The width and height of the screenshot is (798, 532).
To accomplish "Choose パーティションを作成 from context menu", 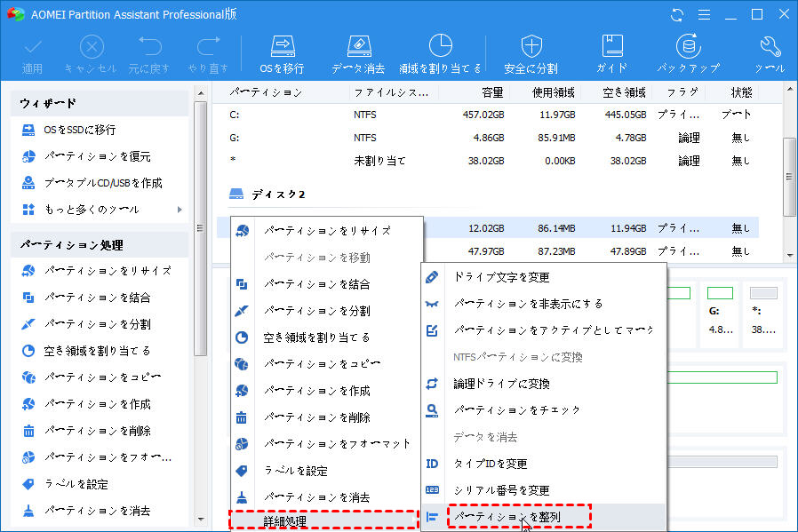I will coord(327,391).
